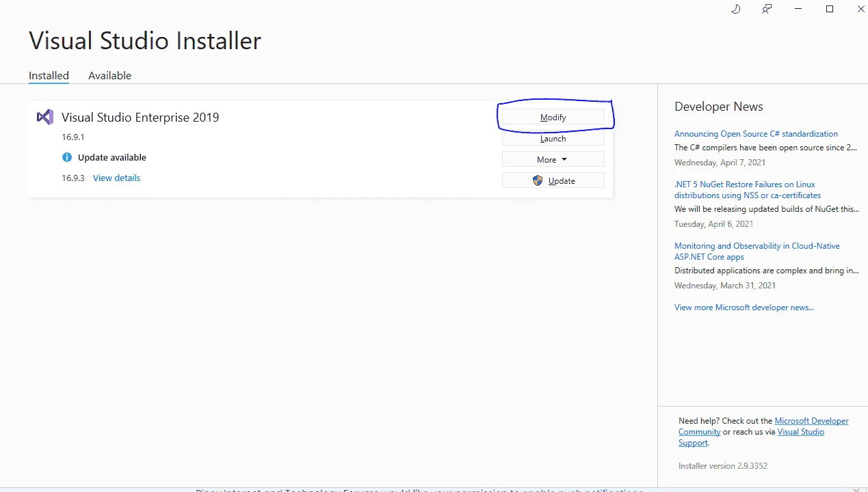Close the Visual Studio Installer window
Image resolution: width=868 pixels, height=492 pixels.
point(860,9)
